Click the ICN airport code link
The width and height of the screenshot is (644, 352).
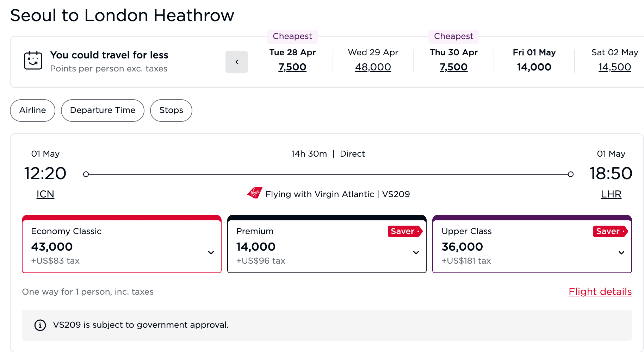[45, 194]
